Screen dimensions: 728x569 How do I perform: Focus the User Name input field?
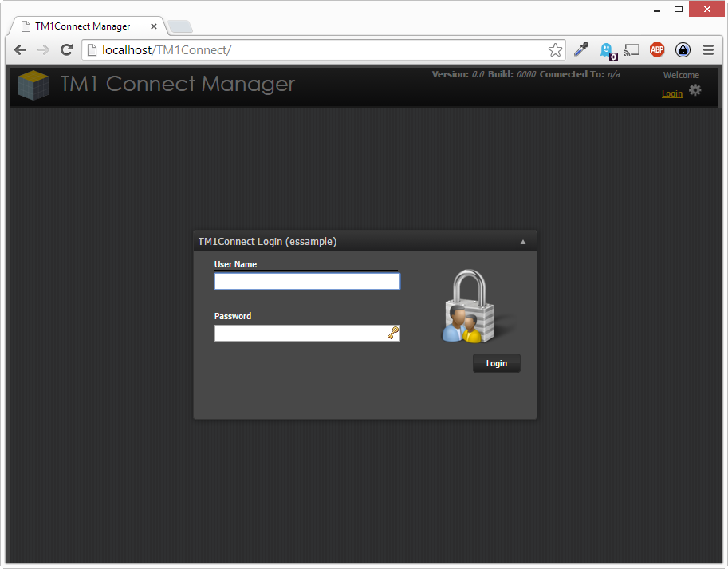[x=307, y=281]
